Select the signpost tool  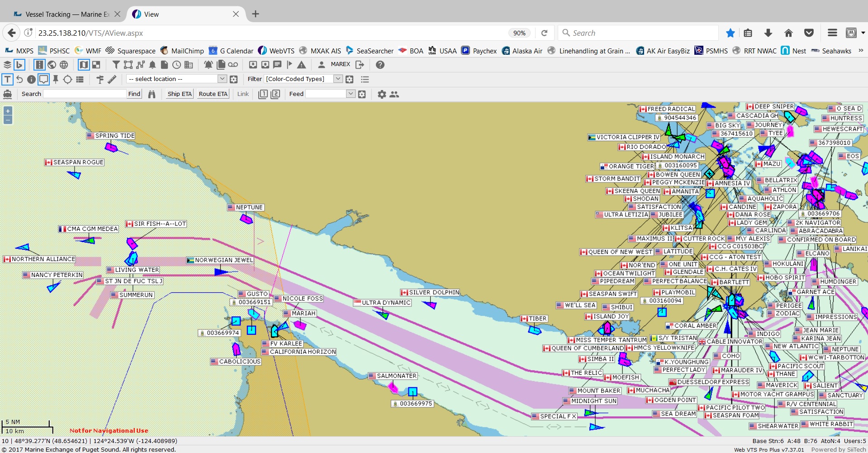pyautogui.click(x=100, y=80)
